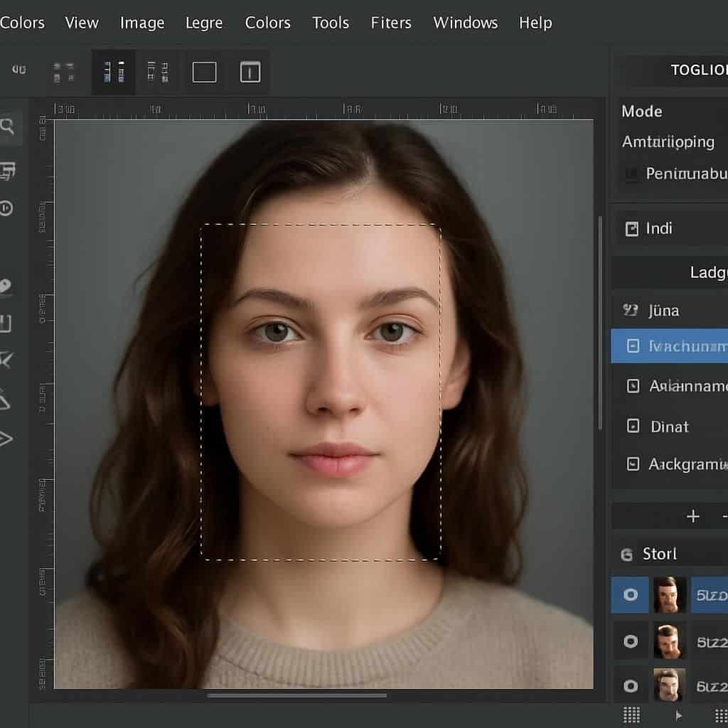Select the scissors cut tool in left toolbox
The image size is (728, 728).
pyautogui.click(x=6, y=360)
